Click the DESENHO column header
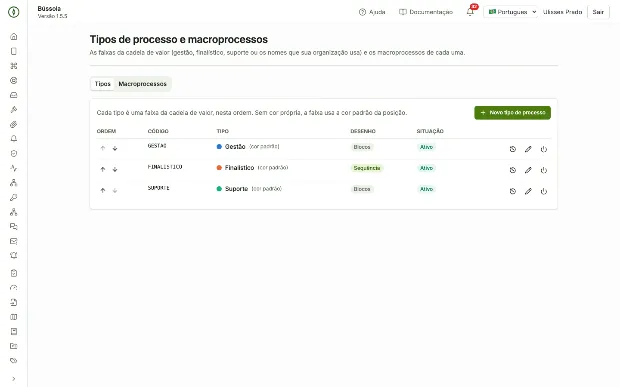 [363, 131]
